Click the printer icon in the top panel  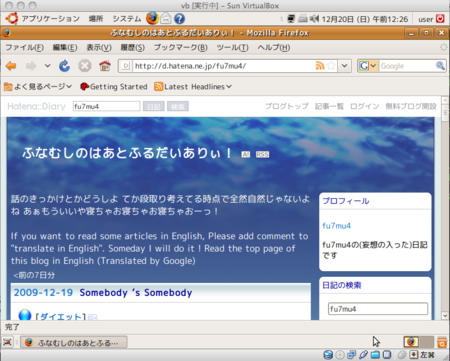[303, 19]
